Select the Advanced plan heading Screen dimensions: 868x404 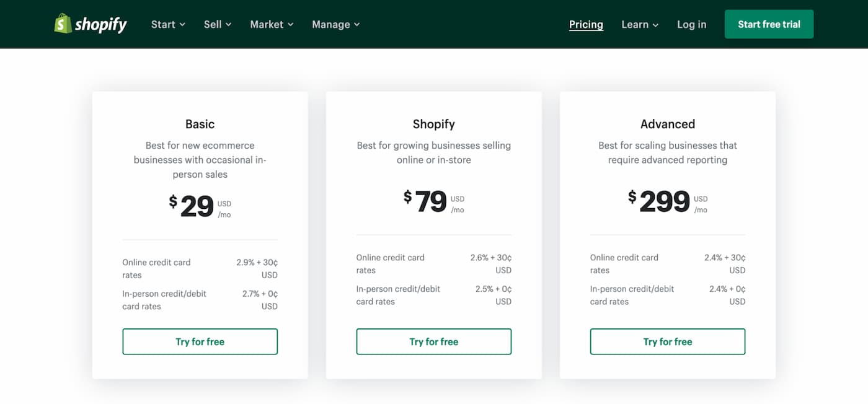tap(667, 123)
